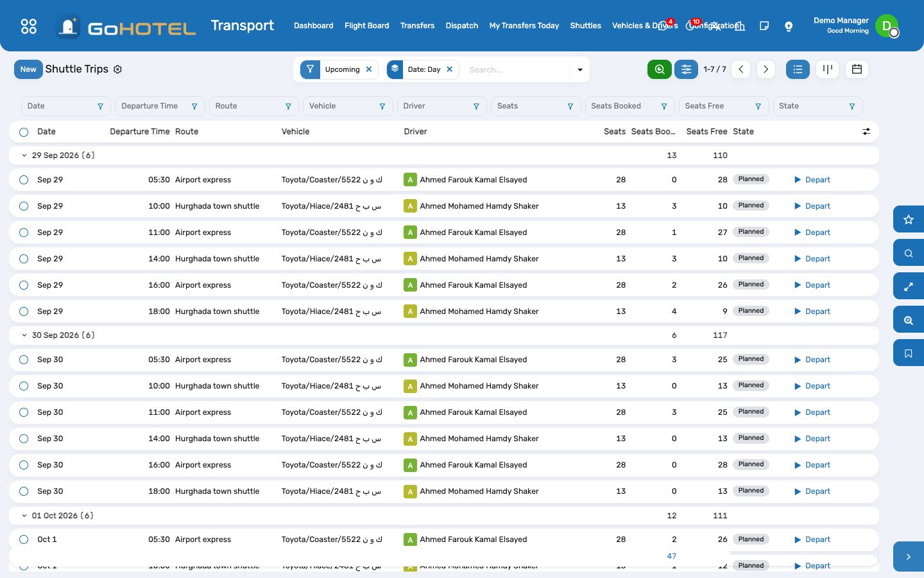Image resolution: width=924 pixels, height=578 pixels.
Task: Go to previous page of records
Action: 740,69
